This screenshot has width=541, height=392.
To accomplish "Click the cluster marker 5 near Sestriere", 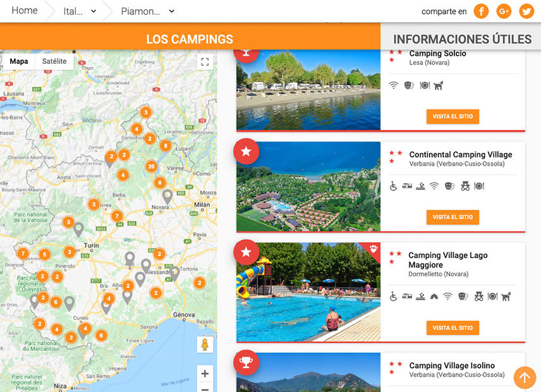I will point(44,255).
